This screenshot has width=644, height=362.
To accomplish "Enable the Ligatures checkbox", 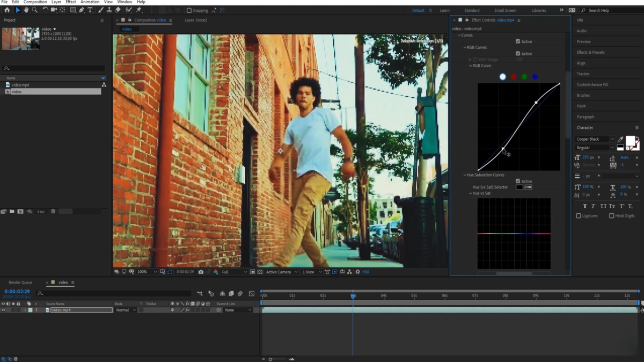I will click(579, 216).
